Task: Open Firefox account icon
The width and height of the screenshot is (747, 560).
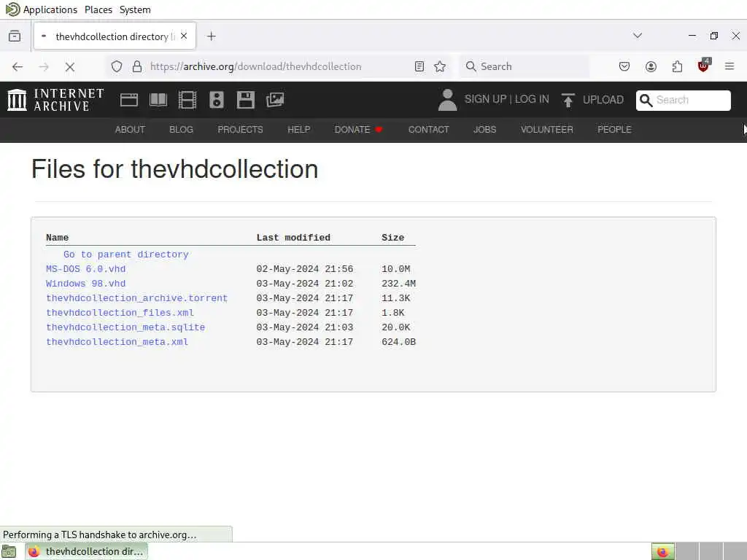Action: pyautogui.click(x=651, y=66)
